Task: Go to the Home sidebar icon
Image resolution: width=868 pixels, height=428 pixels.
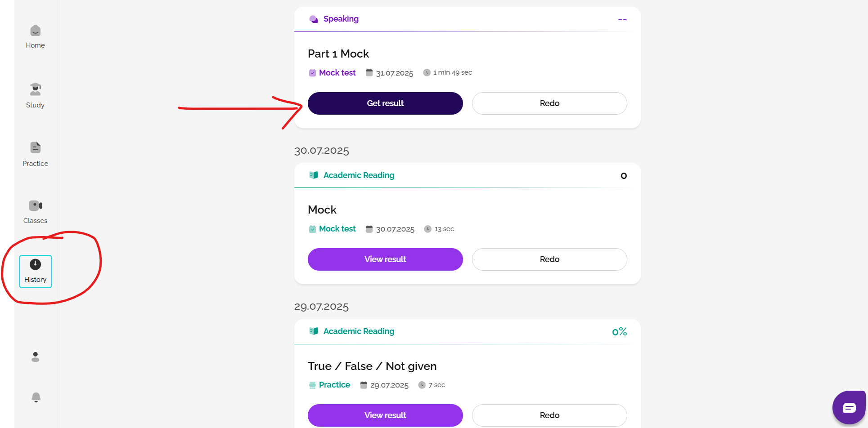Action: [35, 31]
